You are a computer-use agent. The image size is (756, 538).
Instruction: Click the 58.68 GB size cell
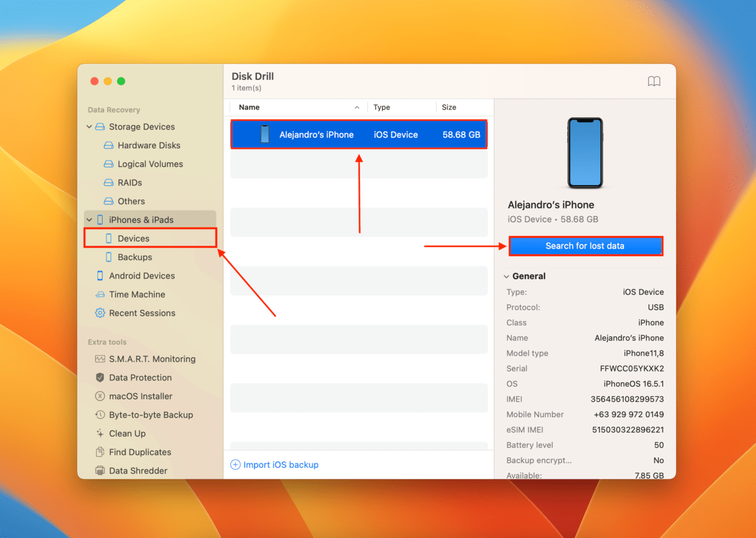[x=461, y=134]
